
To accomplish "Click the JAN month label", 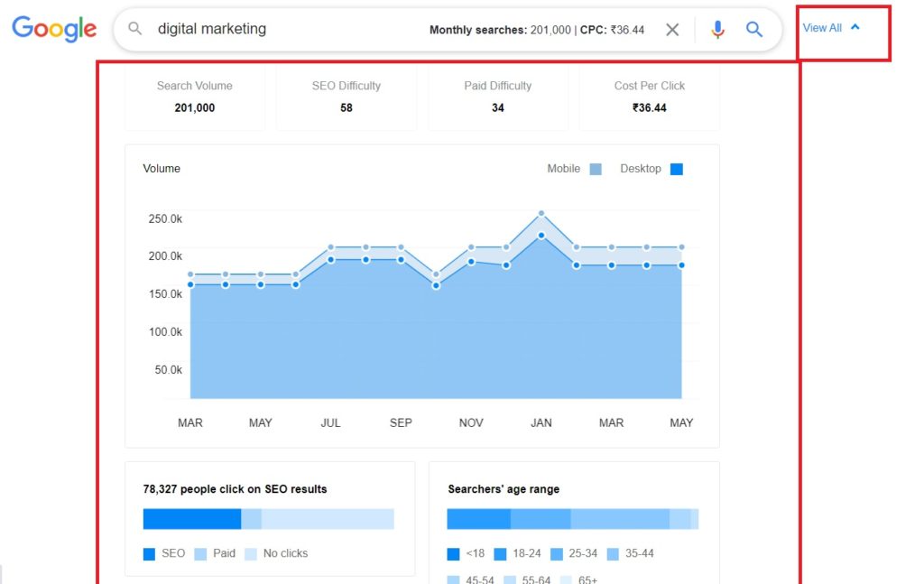I will (x=541, y=423).
